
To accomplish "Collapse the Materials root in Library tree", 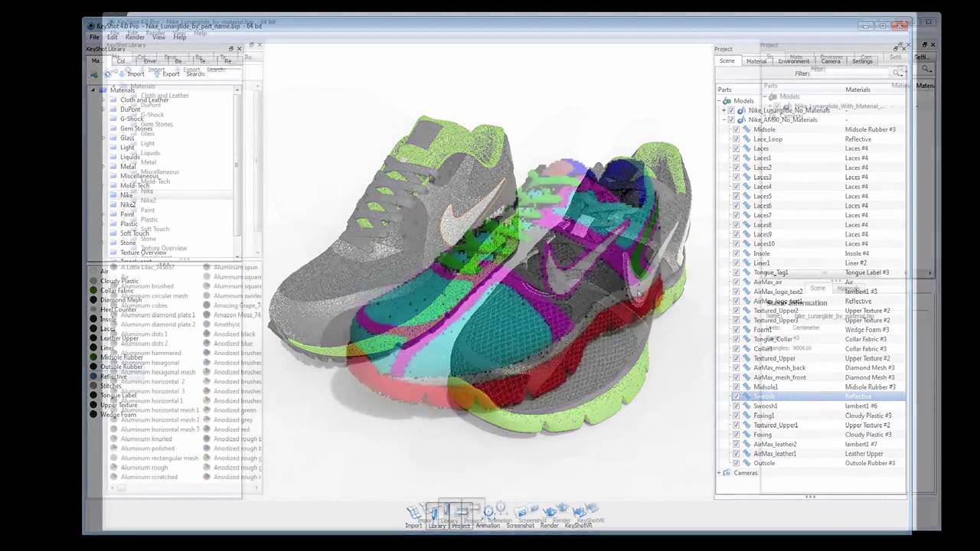I will point(93,90).
